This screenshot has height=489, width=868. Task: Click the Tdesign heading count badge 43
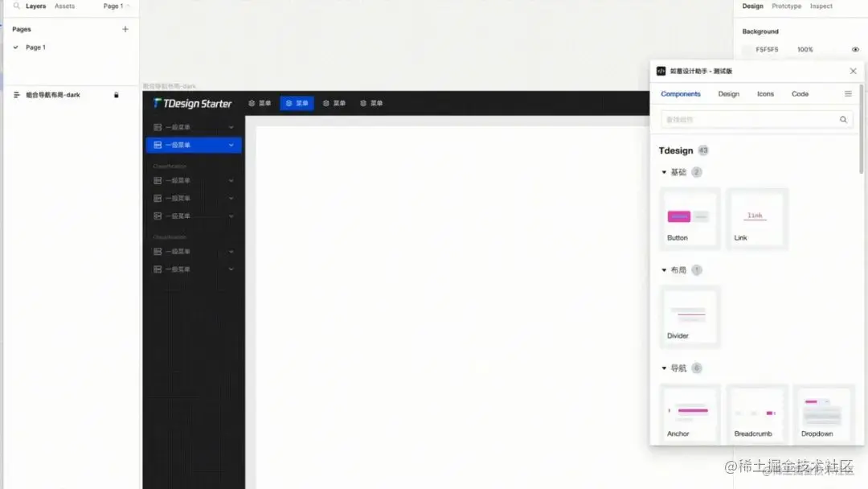click(x=703, y=150)
